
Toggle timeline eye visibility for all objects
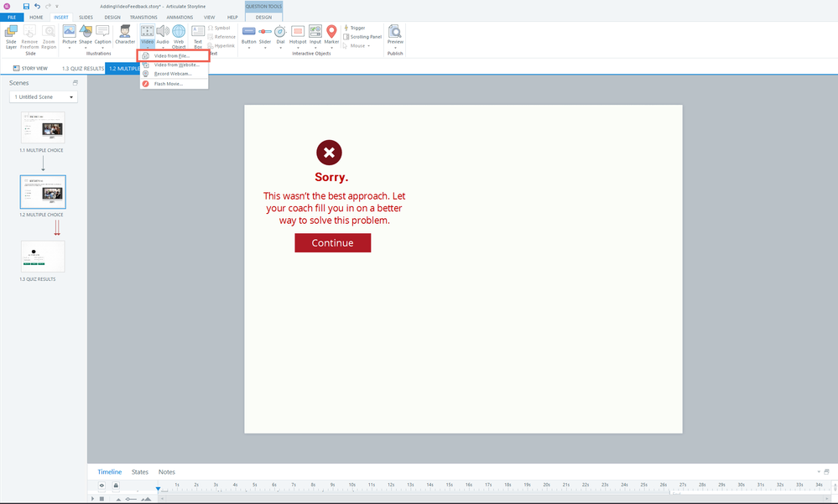coord(103,486)
